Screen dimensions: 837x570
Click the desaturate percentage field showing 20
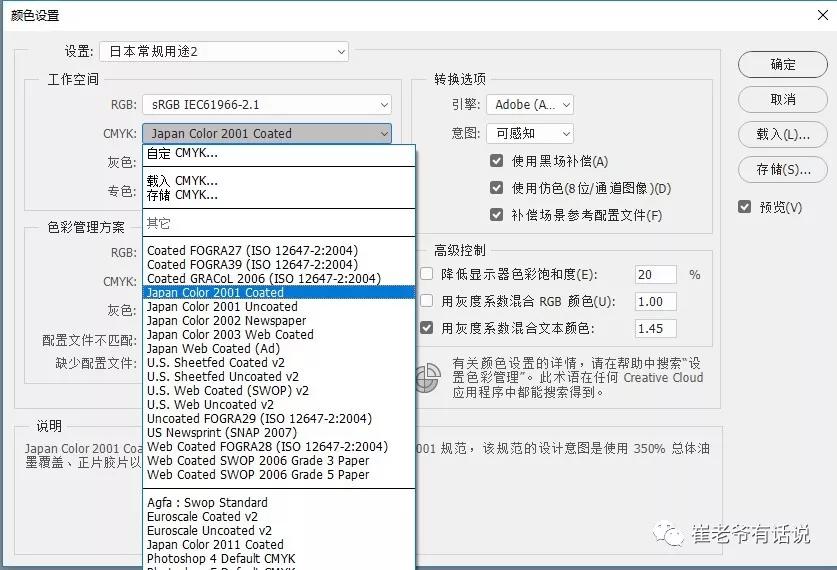pos(655,274)
